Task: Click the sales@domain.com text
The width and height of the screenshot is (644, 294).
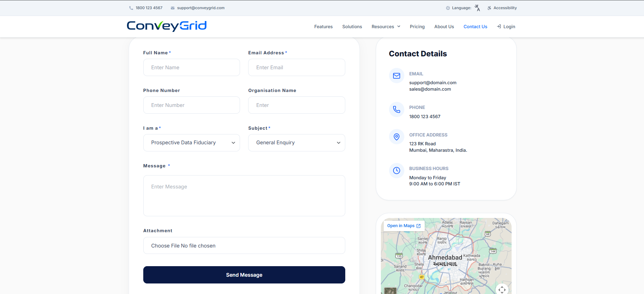Action: tap(430, 89)
